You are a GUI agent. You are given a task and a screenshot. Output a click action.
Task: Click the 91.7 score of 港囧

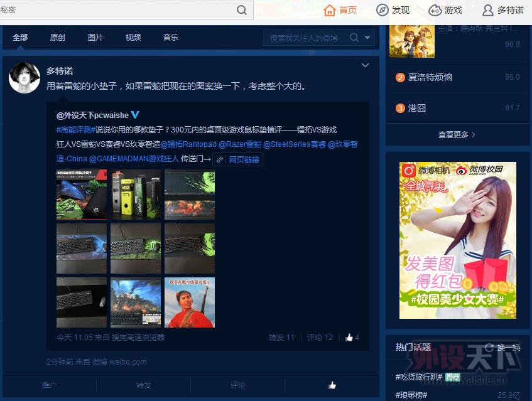[x=512, y=108]
